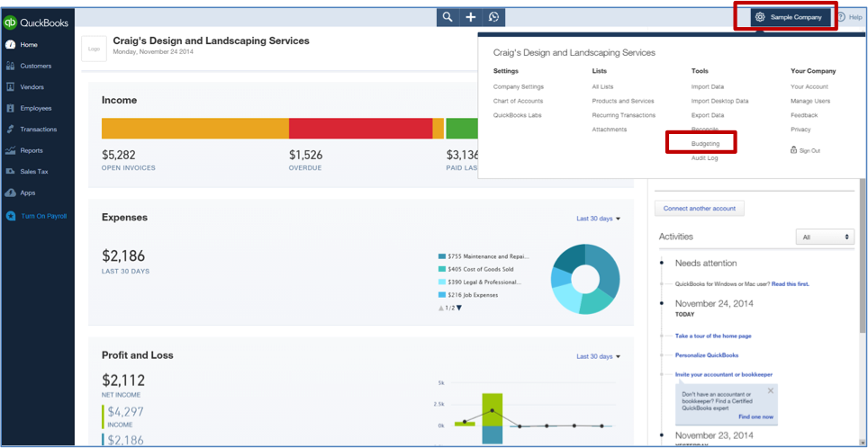Screen dimensions: 868x448
Task: Open the Audit Log
Action: tap(704, 158)
